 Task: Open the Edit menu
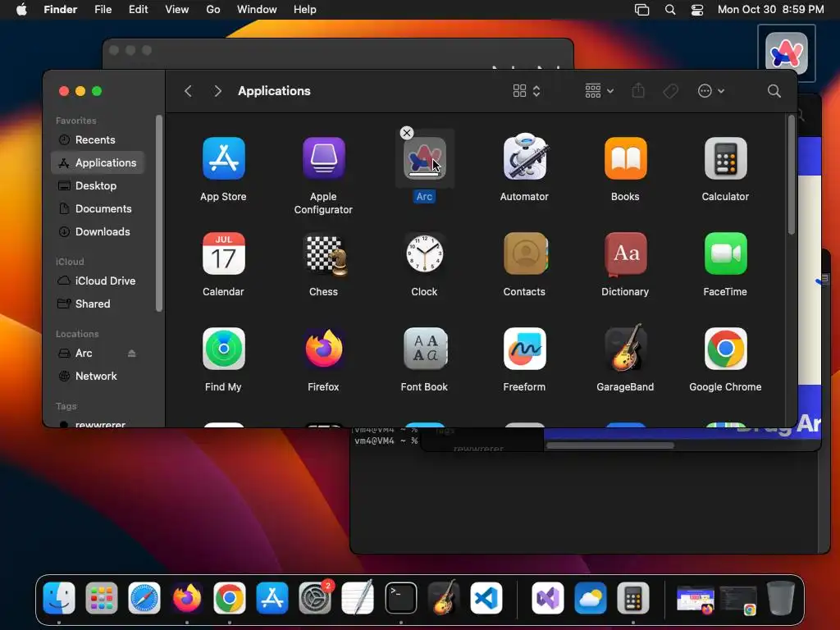(x=138, y=10)
